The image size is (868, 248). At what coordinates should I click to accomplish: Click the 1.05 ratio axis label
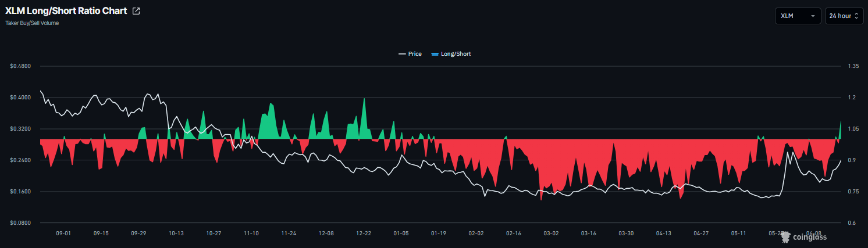853,129
